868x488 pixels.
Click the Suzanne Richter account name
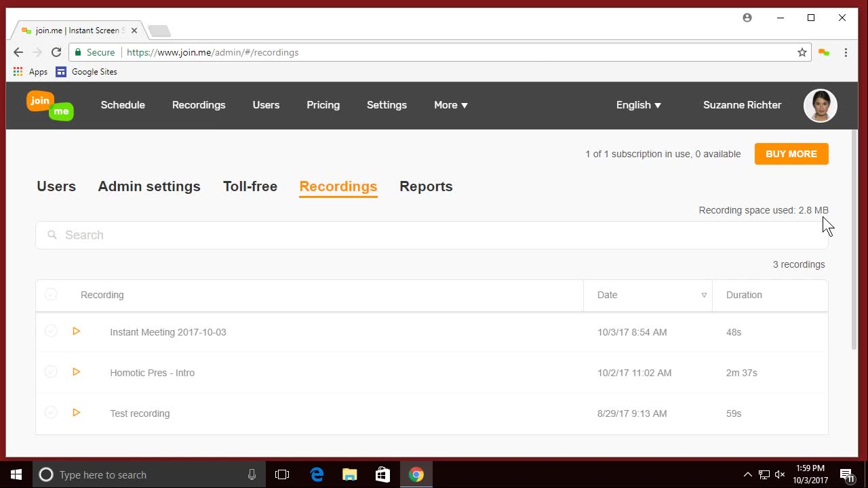(742, 105)
